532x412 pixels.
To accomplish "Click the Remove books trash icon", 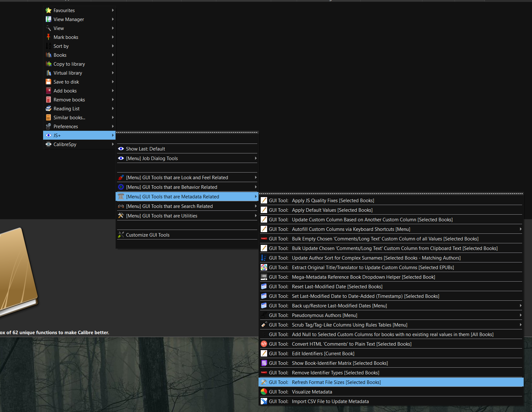I will tap(49, 100).
